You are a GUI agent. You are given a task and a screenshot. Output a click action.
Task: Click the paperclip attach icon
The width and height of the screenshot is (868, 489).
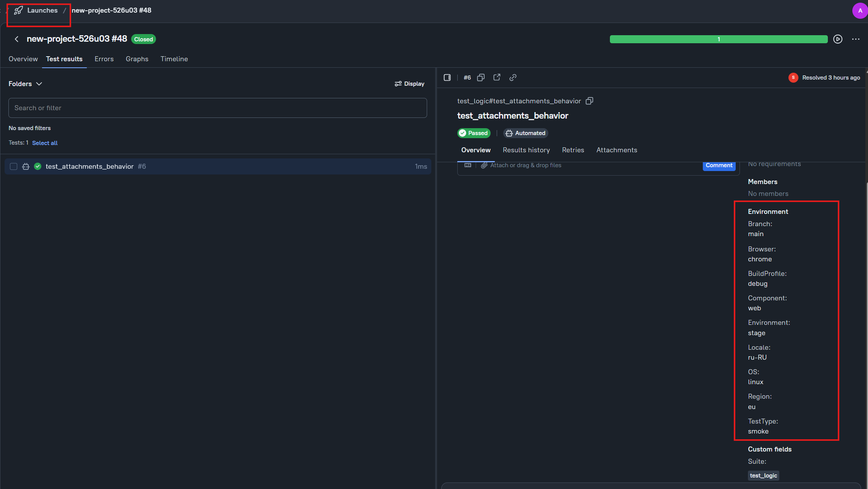pos(484,165)
